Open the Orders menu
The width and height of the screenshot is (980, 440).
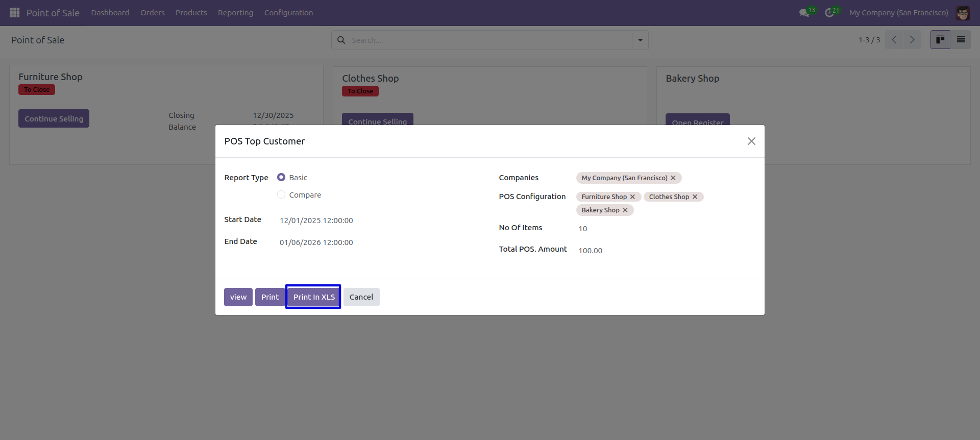point(153,13)
